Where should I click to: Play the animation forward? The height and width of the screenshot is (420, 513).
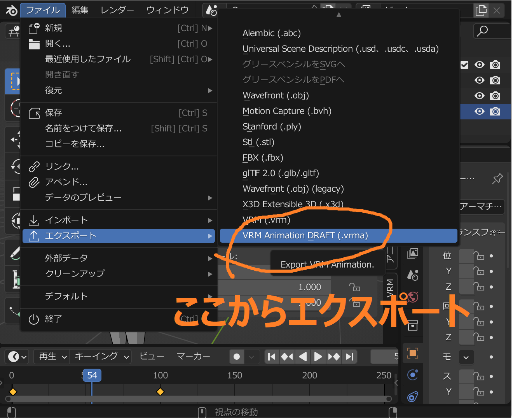(318, 357)
